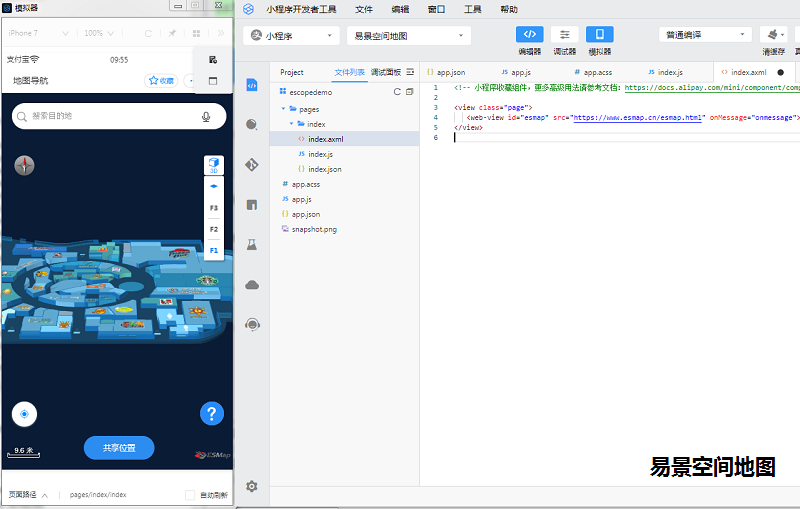This screenshot has width=800, height=509.
Task: Click the simulator refresh icon
Action: coord(148,34)
